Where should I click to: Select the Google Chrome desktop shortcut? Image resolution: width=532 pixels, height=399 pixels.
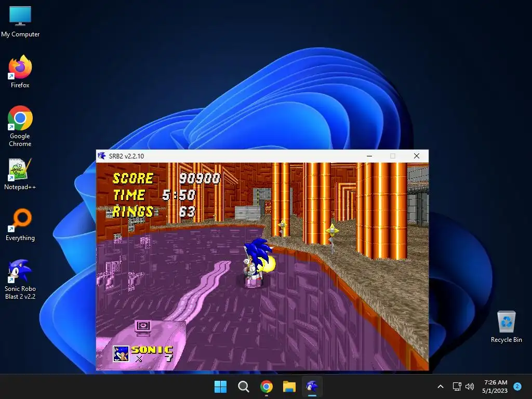pos(20,126)
